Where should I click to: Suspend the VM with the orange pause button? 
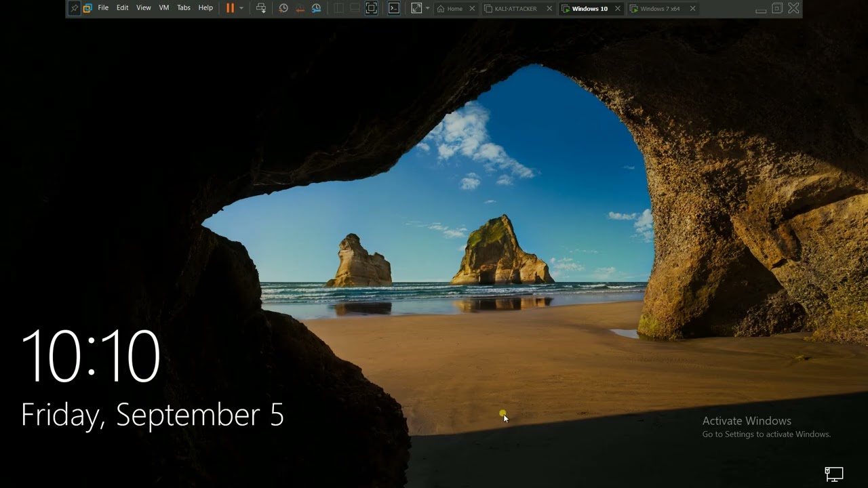point(230,8)
